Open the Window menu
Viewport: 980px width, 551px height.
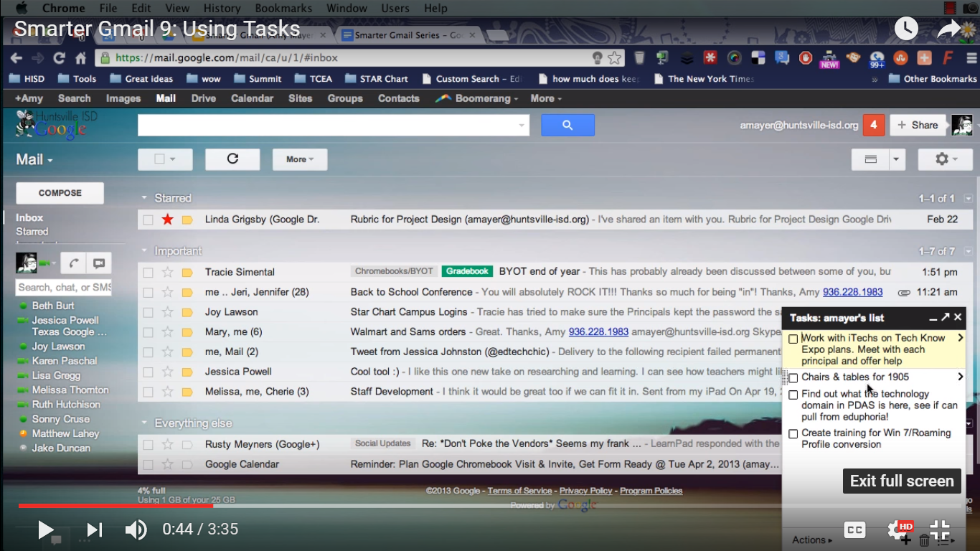(347, 8)
